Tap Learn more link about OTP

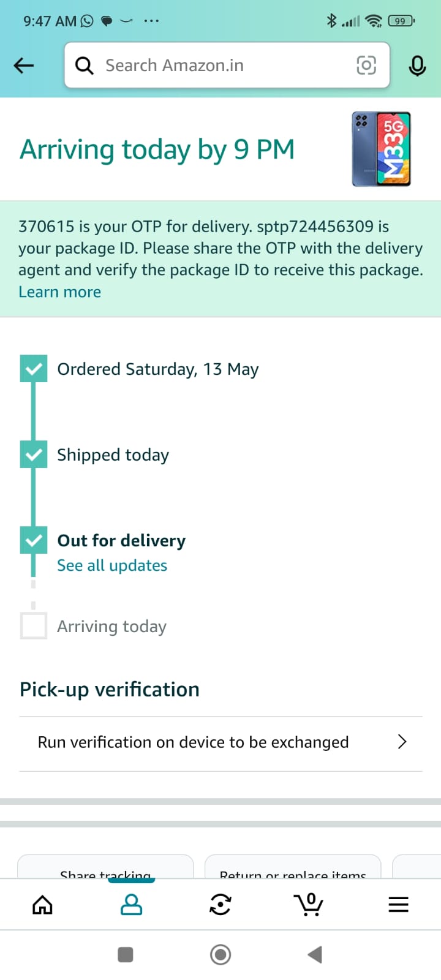pos(59,292)
